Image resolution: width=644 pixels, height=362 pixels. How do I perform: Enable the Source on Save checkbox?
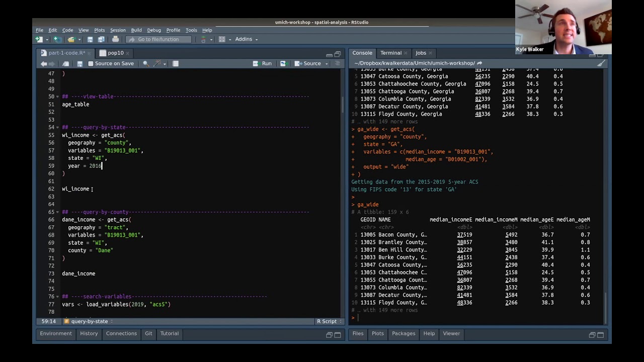pyautogui.click(x=91, y=64)
